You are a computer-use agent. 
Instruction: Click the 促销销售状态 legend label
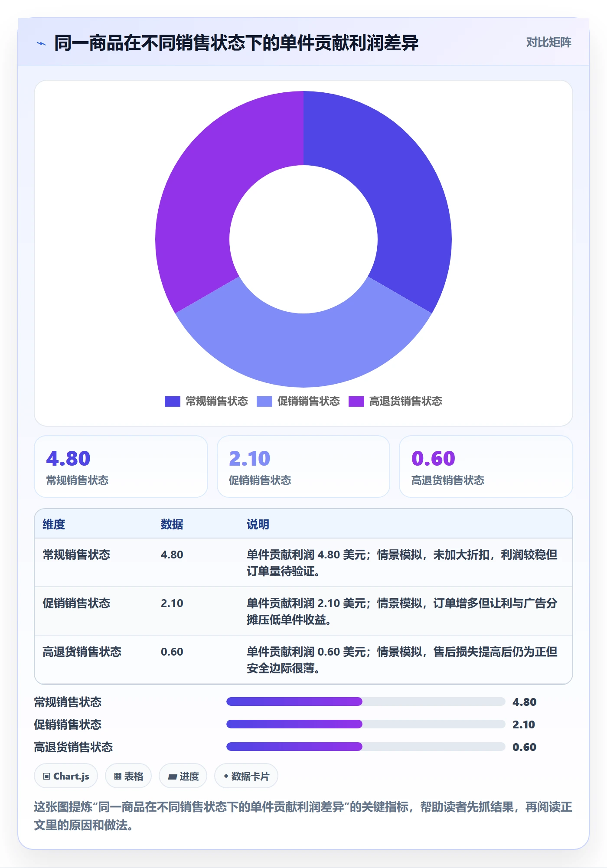pyautogui.click(x=309, y=401)
